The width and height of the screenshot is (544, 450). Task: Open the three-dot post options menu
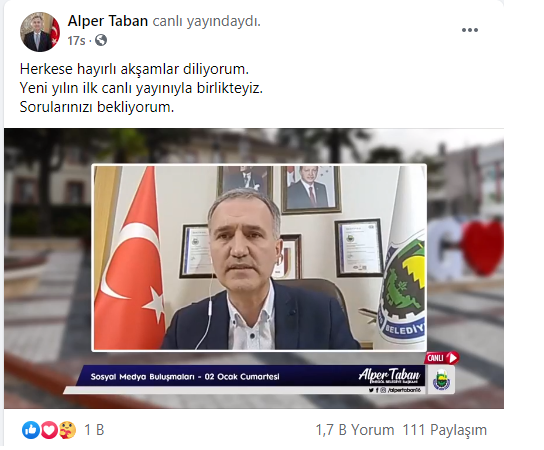point(470,30)
